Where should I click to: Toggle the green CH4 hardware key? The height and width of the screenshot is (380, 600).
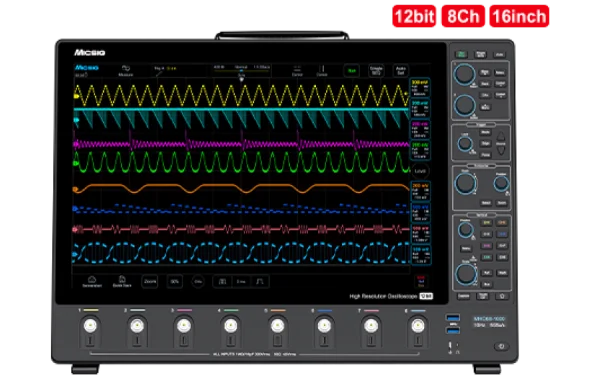tap(486, 257)
